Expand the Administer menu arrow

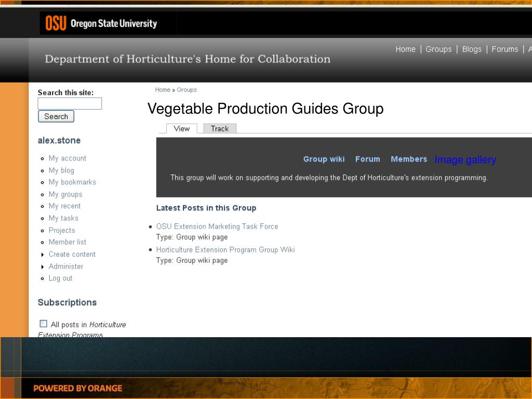click(43, 267)
